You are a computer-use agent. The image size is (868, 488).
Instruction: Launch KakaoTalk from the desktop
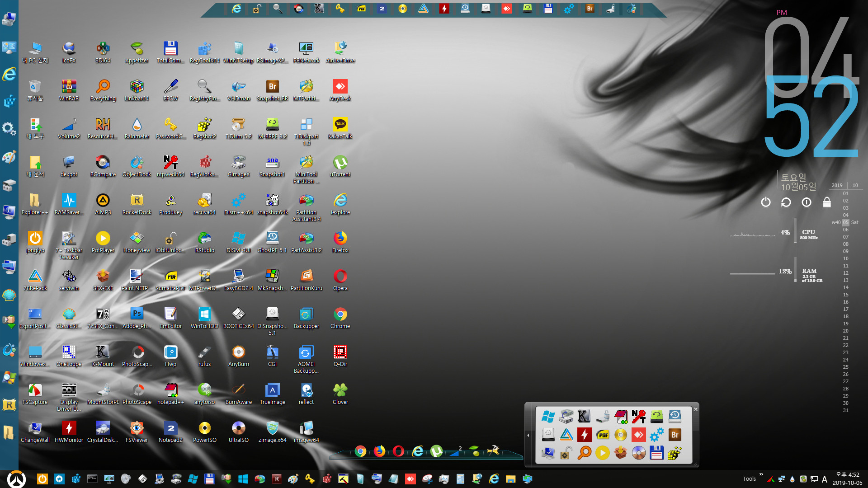[340, 128]
